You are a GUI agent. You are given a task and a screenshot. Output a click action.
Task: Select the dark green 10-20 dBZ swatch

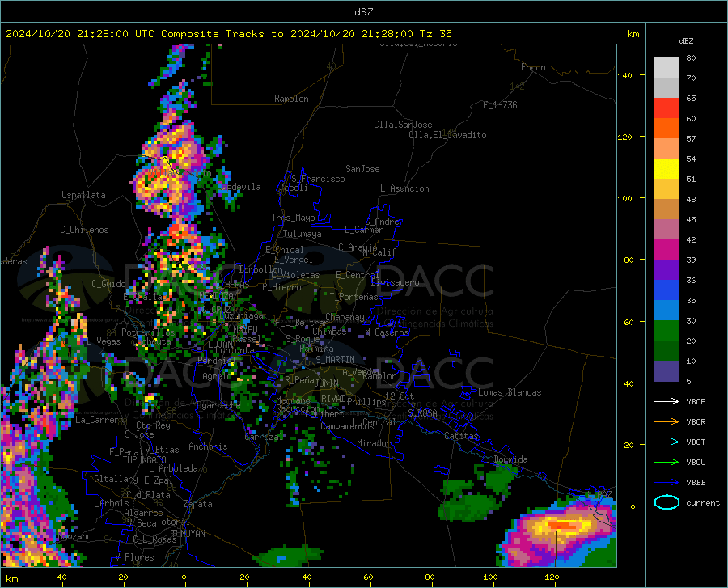667,351
